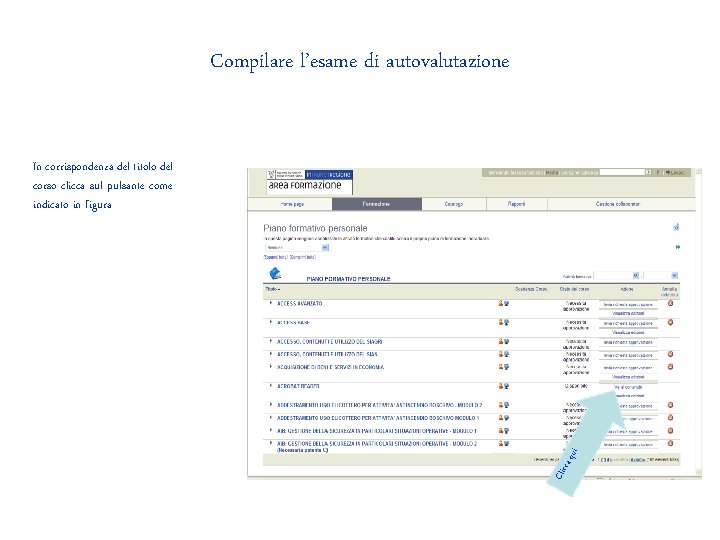The image size is (720, 540).
Task: Click the person icon in ACCESS BASE row
Action: pyautogui.click(x=501, y=322)
